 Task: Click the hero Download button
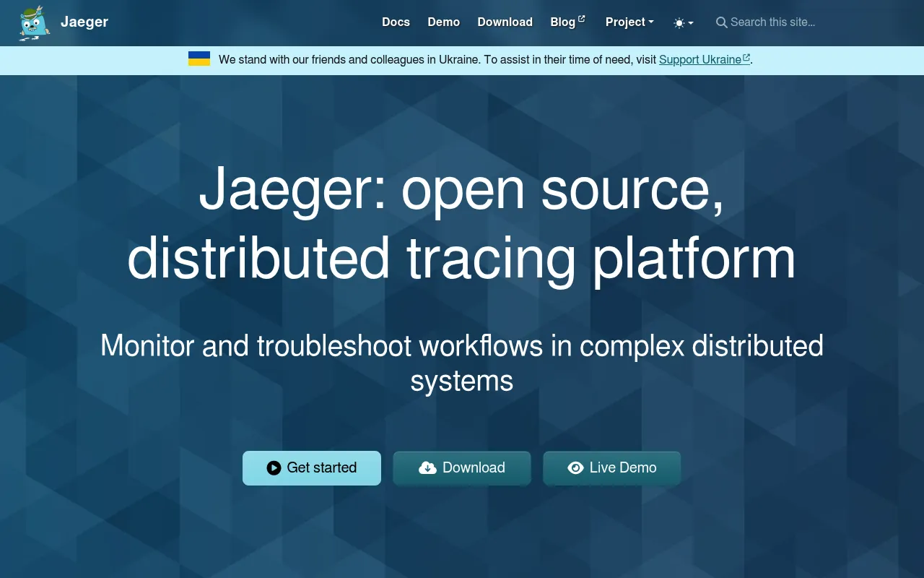pos(462,468)
